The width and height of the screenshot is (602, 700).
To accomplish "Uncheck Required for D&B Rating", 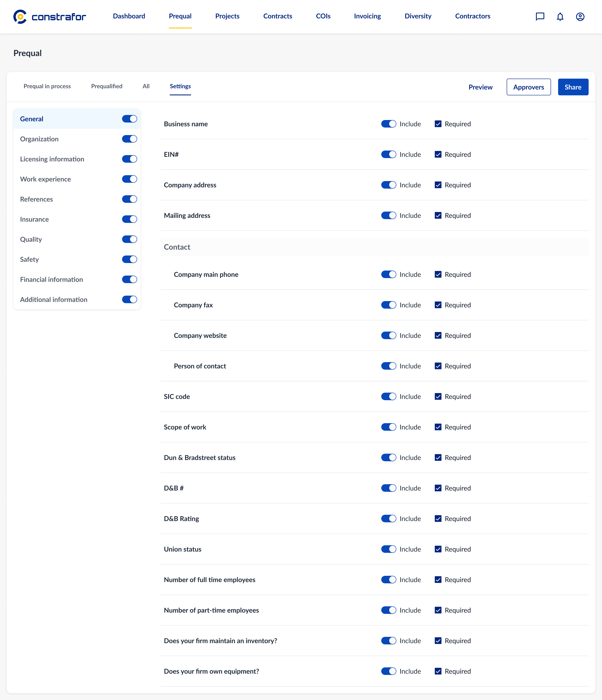I will (438, 519).
